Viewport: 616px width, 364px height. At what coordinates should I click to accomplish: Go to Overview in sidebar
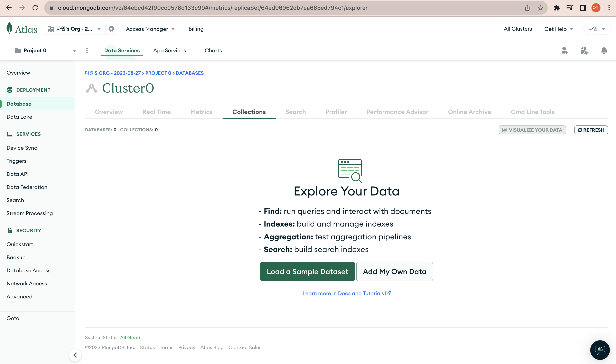point(18,73)
